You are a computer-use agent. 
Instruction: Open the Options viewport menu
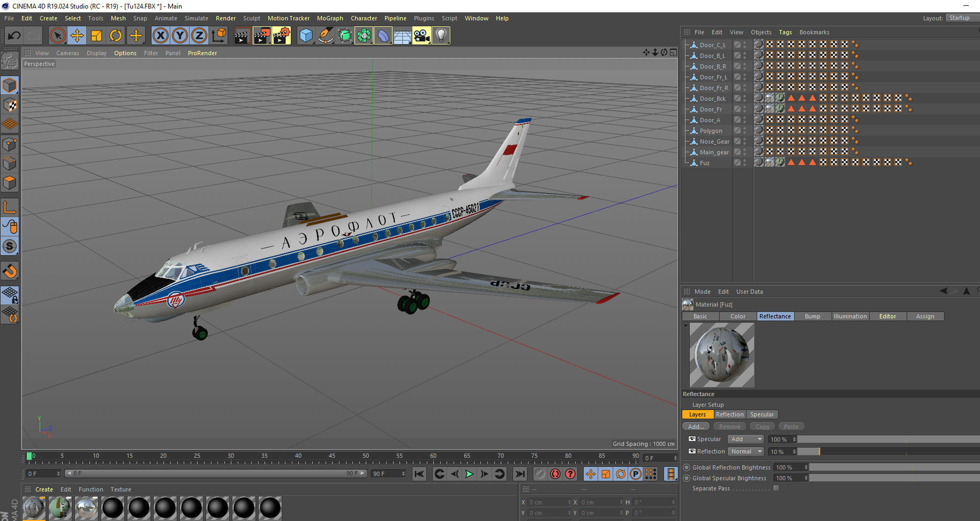(125, 53)
